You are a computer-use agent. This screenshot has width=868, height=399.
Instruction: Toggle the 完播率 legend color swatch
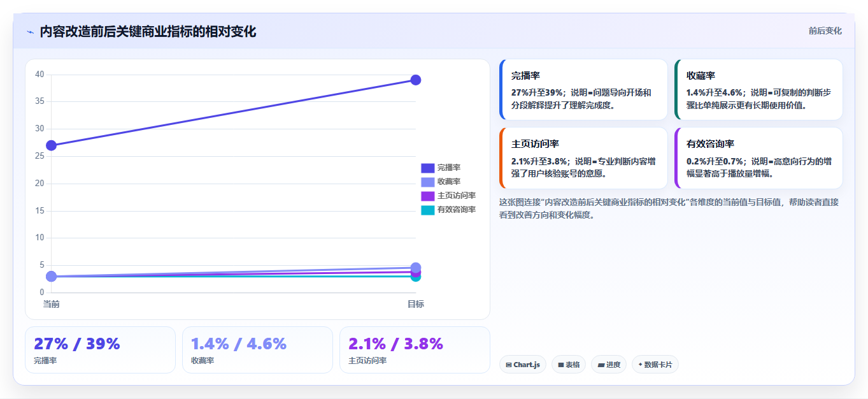coord(427,168)
